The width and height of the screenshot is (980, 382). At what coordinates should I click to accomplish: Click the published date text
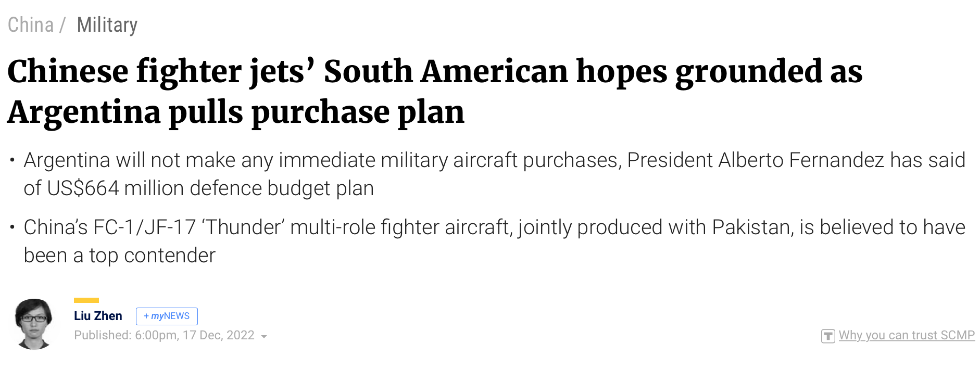tap(164, 335)
